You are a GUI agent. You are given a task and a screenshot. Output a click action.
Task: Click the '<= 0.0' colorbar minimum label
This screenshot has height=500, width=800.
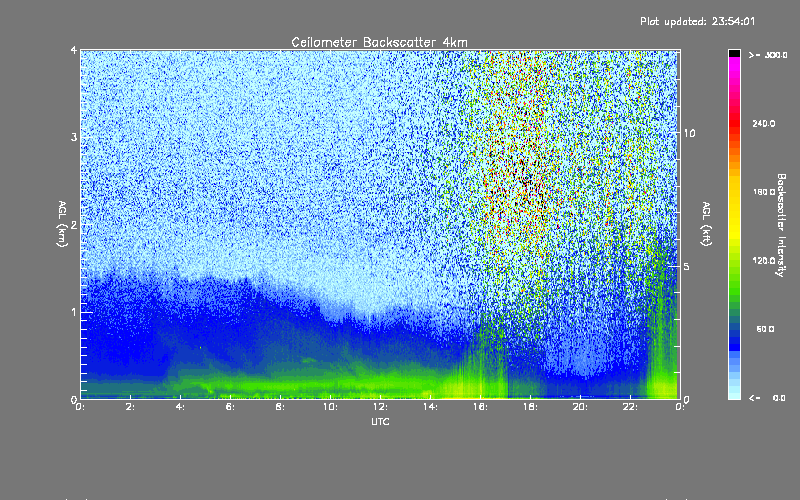(x=767, y=398)
